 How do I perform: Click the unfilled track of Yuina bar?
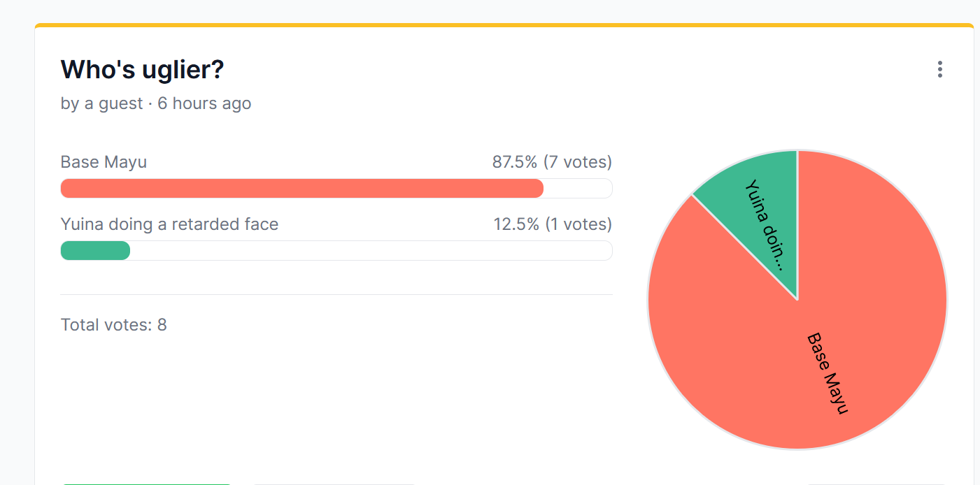pos(371,250)
